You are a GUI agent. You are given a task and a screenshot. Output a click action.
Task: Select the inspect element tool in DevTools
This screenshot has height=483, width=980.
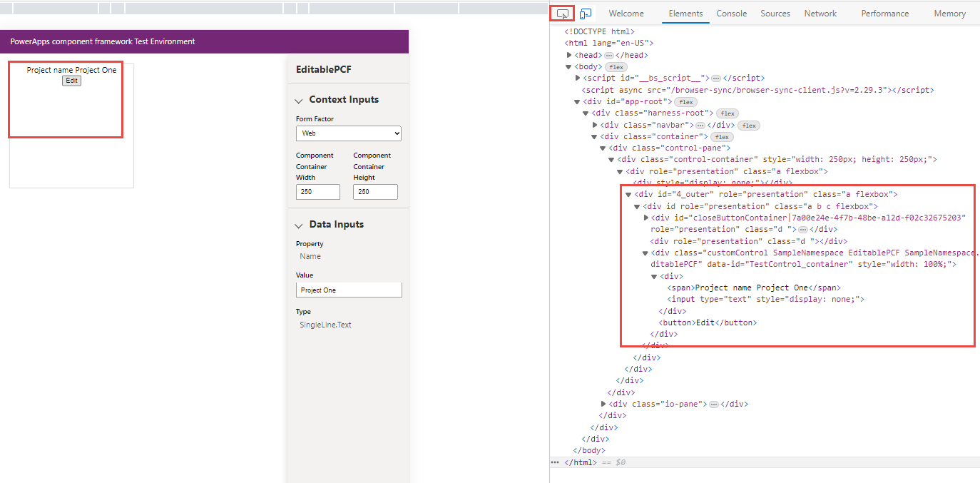pyautogui.click(x=561, y=13)
